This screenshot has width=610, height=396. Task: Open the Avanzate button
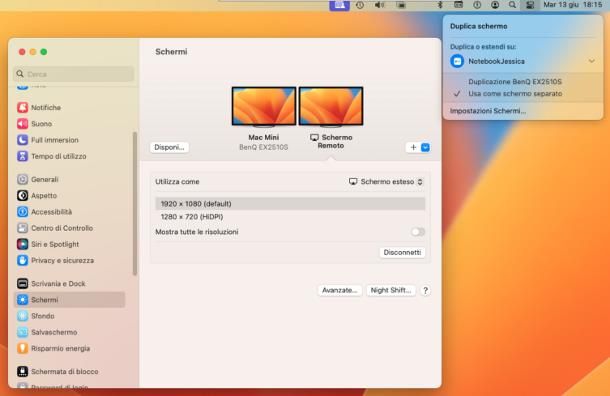[340, 290]
